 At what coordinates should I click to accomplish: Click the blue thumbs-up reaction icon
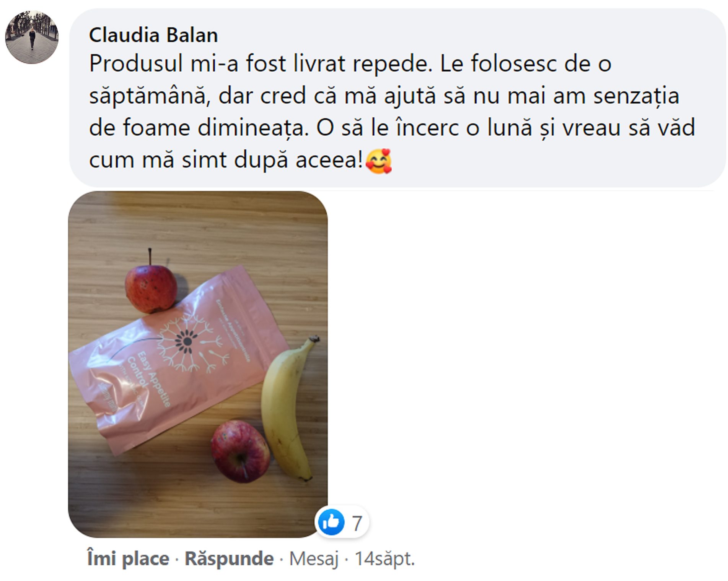[331, 522]
